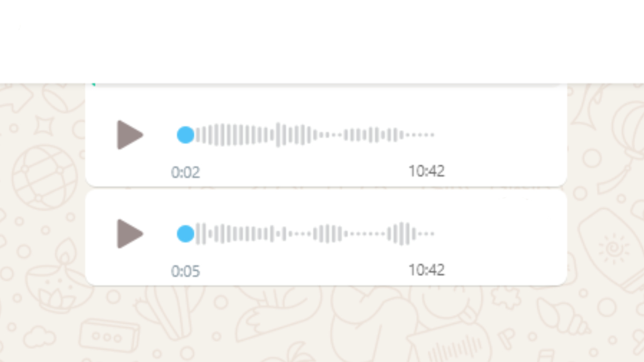
Task: Play the 0:05 voice message
Action: (x=130, y=233)
